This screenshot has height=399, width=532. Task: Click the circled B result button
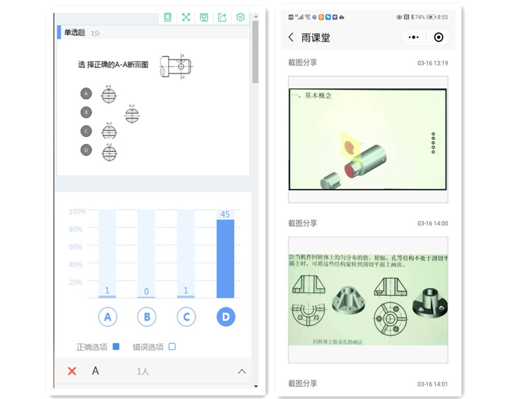[x=147, y=317]
